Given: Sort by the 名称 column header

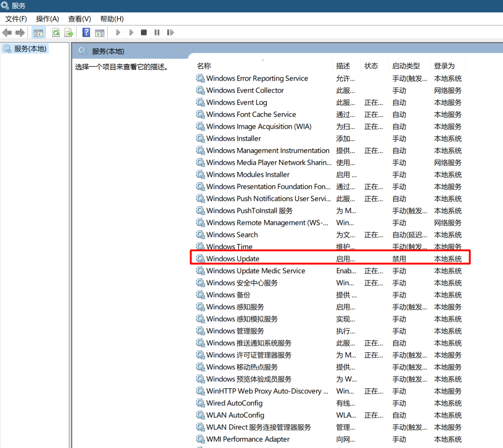Looking at the screenshot, I should pos(204,66).
